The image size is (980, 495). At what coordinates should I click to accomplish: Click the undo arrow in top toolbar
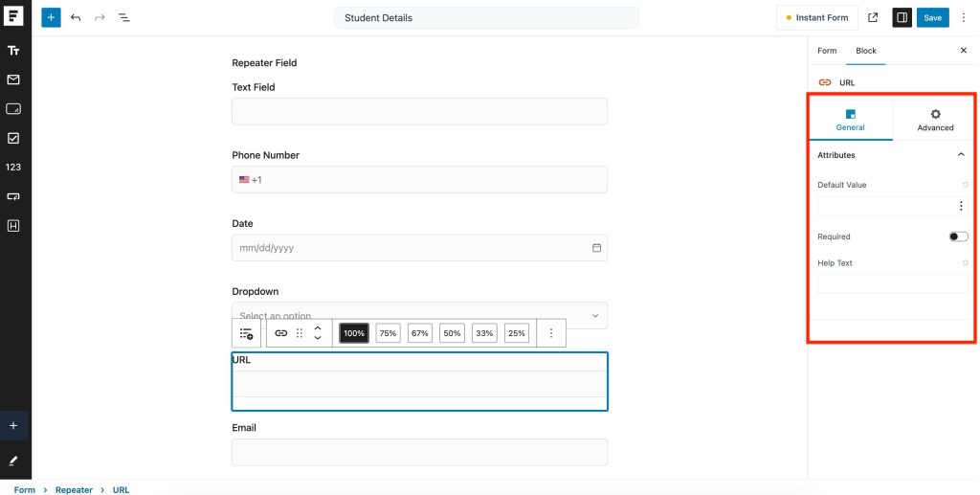76,17
